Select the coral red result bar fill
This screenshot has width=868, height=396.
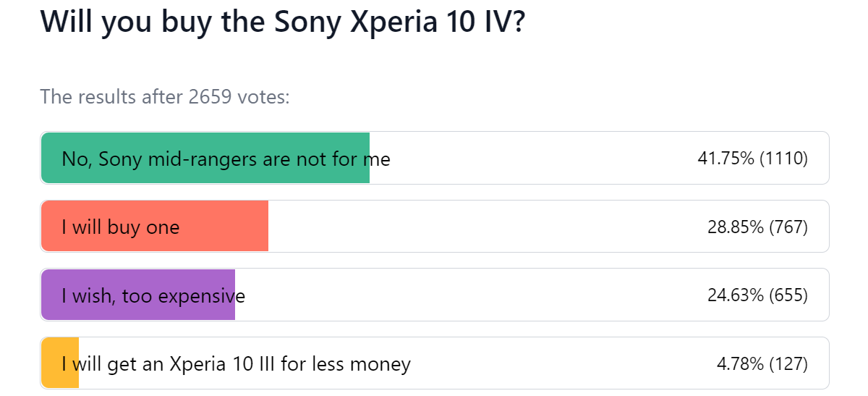click(155, 226)
